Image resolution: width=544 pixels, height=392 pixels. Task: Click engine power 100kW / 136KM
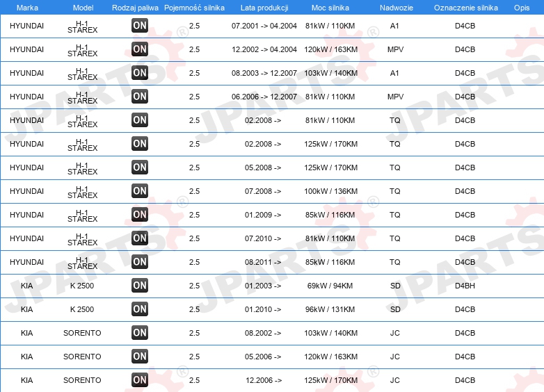tap(330, 191)
